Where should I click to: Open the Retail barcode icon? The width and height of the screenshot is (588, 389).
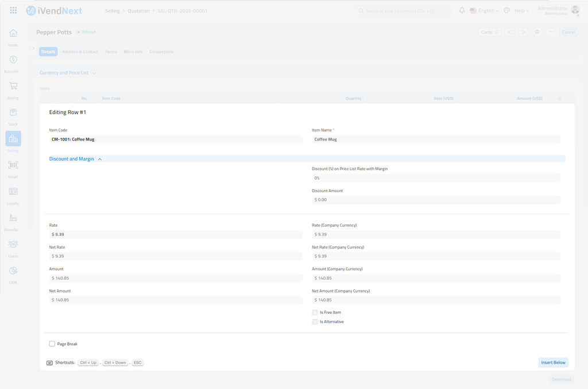point(13,166)
